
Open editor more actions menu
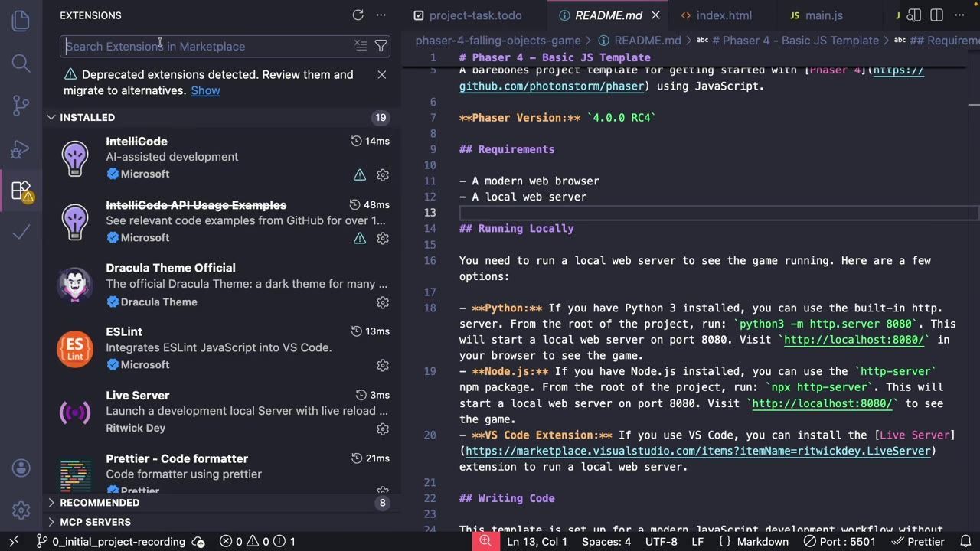point(961,15)
